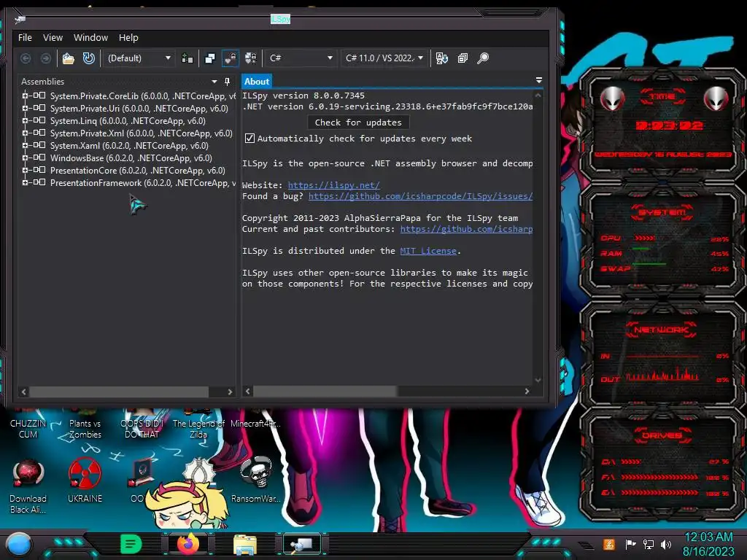The height and width of the screenshot is (560, 747).
Task: Toggle 'Show all types and members' toolbar button
Action: click(x=251, y=58)
